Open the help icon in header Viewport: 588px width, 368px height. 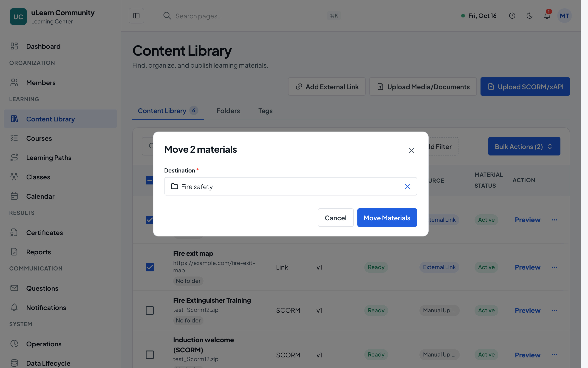pyautogui.click(x=512, y=16)
